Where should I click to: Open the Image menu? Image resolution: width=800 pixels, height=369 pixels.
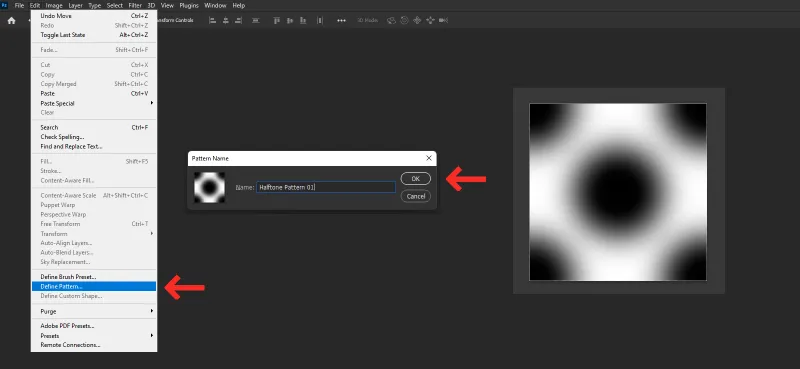[54, 6]
